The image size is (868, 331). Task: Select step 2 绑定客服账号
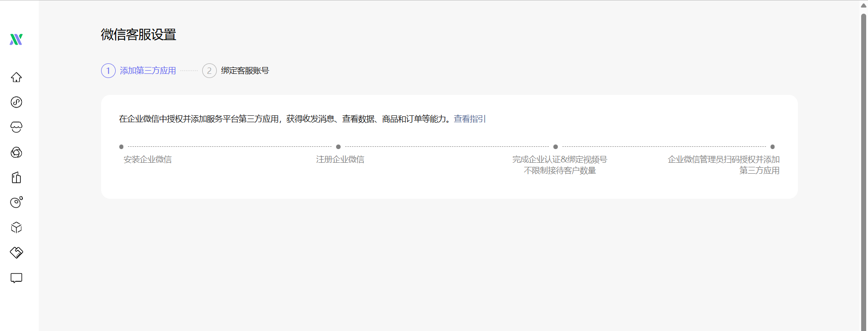coord(235,71)
